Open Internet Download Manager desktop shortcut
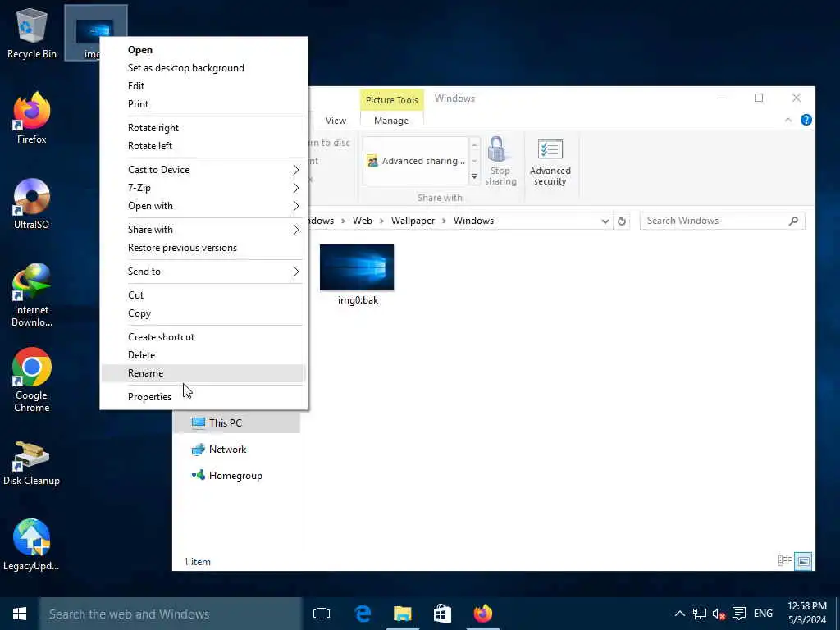This screenshot has height=630, width=840. pyautogui.click(x=32, y=295)
